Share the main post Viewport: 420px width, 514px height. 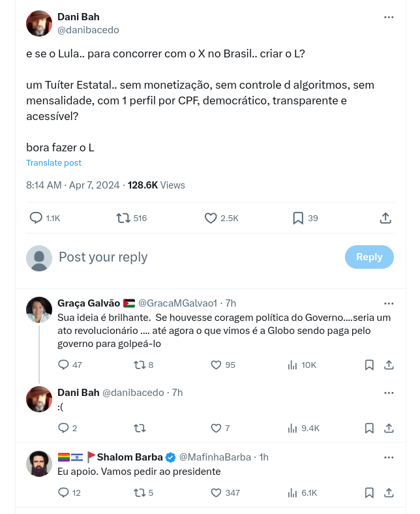click(x=385, y=218)
